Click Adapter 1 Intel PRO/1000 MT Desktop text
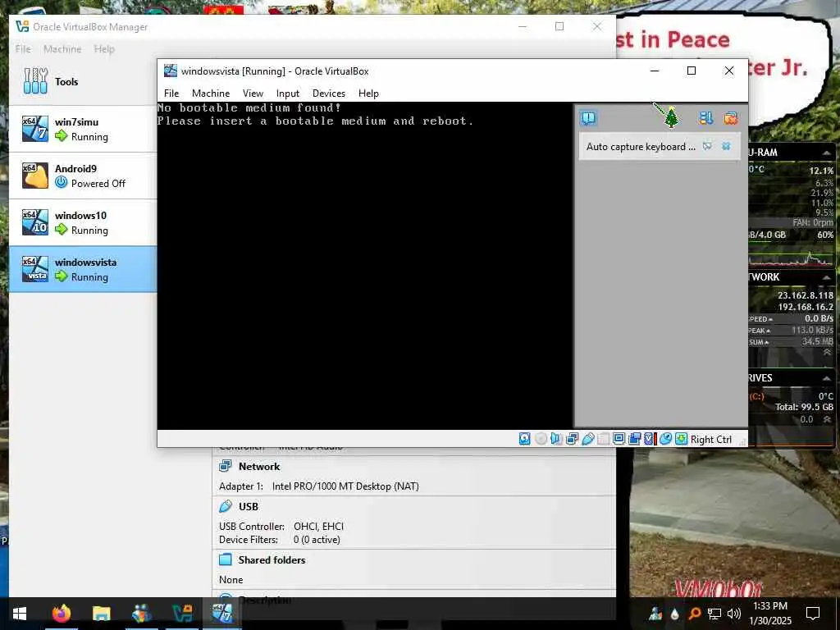The height and width of the screenshot is (630, 840). tap(319, 486)
